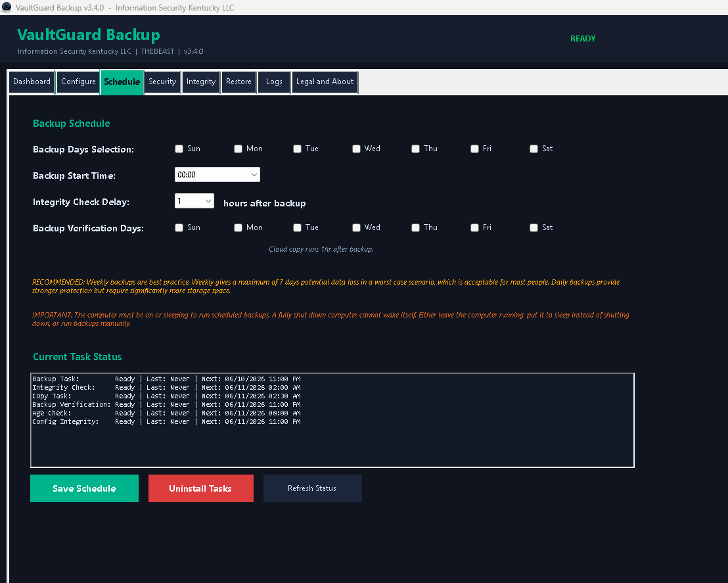Click the Config Integrity status row
Image resolution: width=728 pixels, height=583 pixels.
coord(166,422)
